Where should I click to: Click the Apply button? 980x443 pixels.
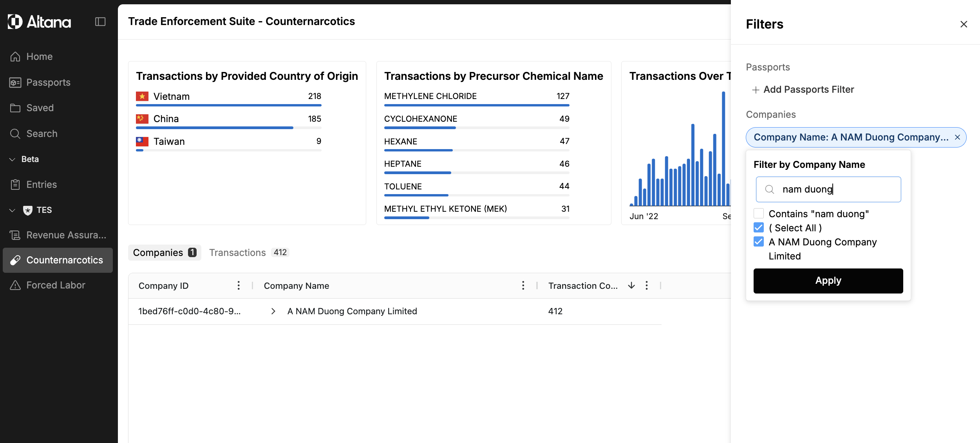click(x=828, y=281)
